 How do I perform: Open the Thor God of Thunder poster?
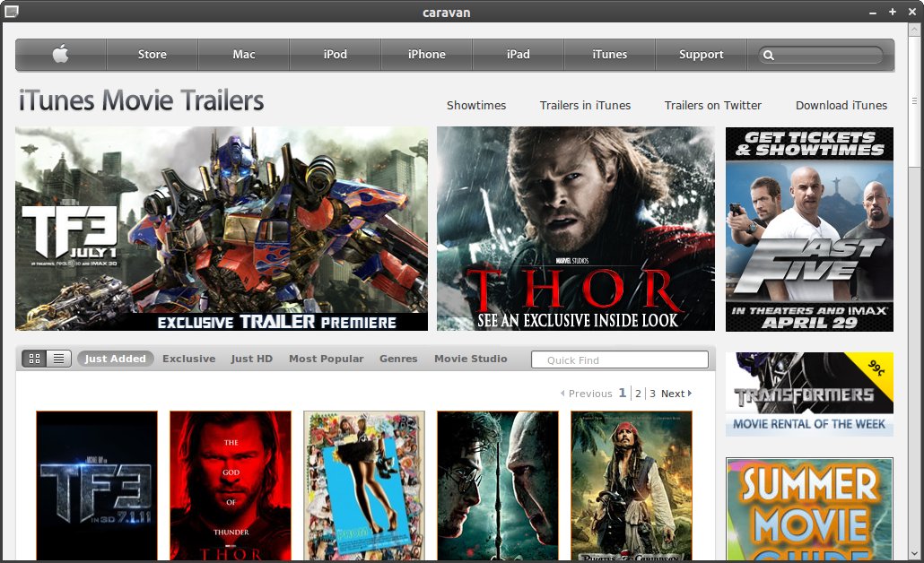[231, 485]
